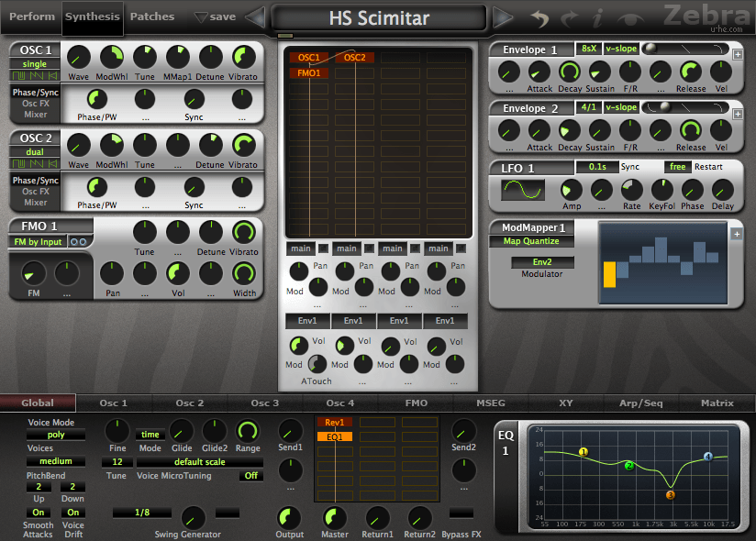Load the next preset with right arrow

click(x=502, y=17)
